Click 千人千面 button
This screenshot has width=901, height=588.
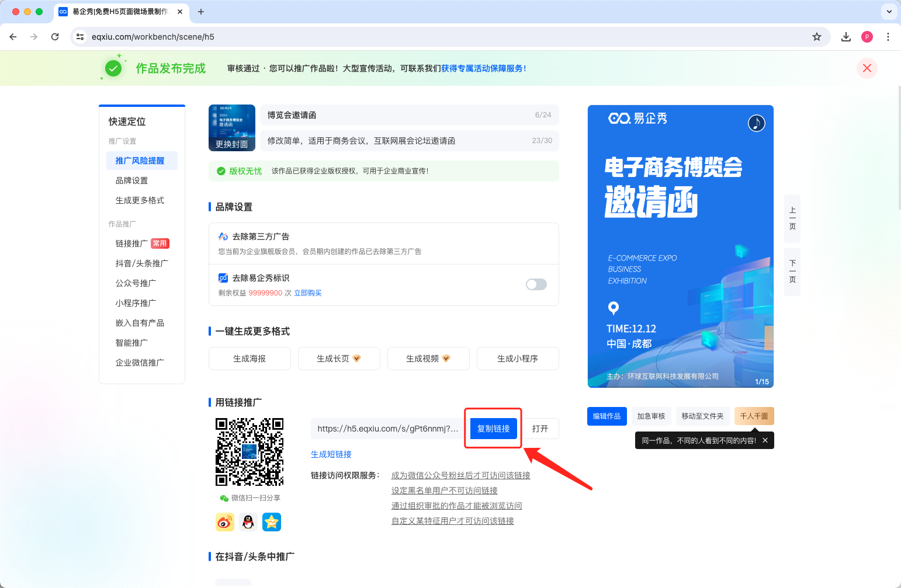pyautogui.click(x=754, y=416)
